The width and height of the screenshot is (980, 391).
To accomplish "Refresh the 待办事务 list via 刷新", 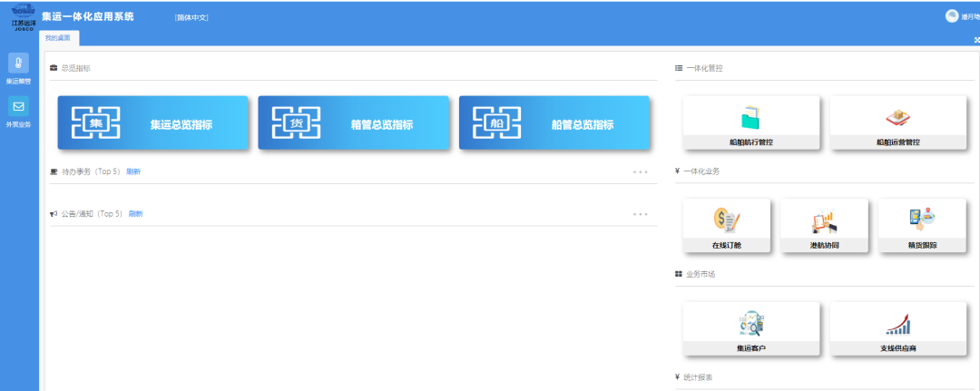I will [x=133, y=171].
